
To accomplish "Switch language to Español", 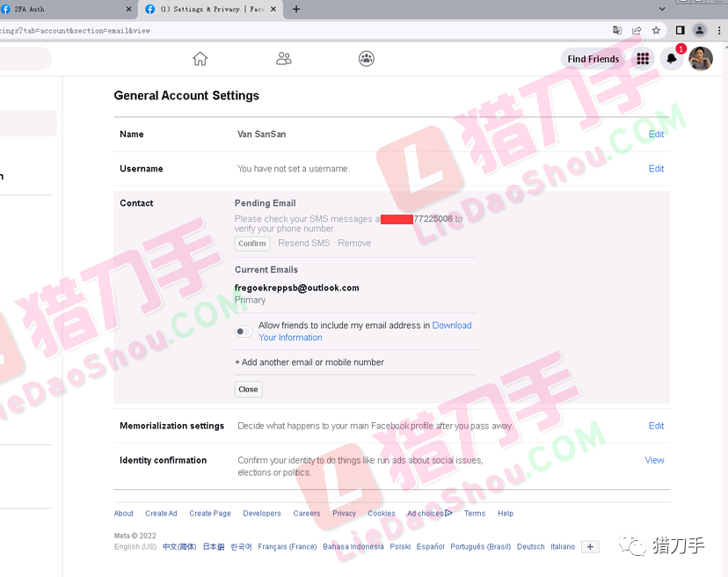I will pos(431,547).
